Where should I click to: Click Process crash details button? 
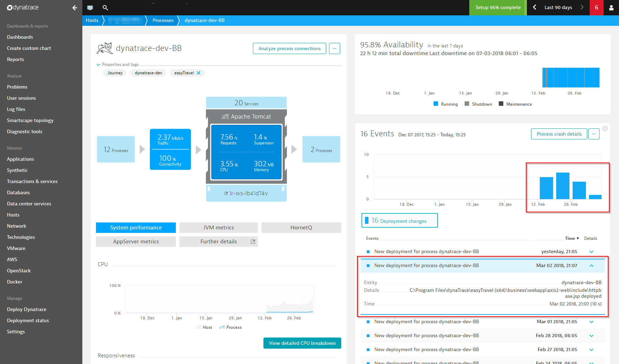pyautogui.click(x=559, y=134)
